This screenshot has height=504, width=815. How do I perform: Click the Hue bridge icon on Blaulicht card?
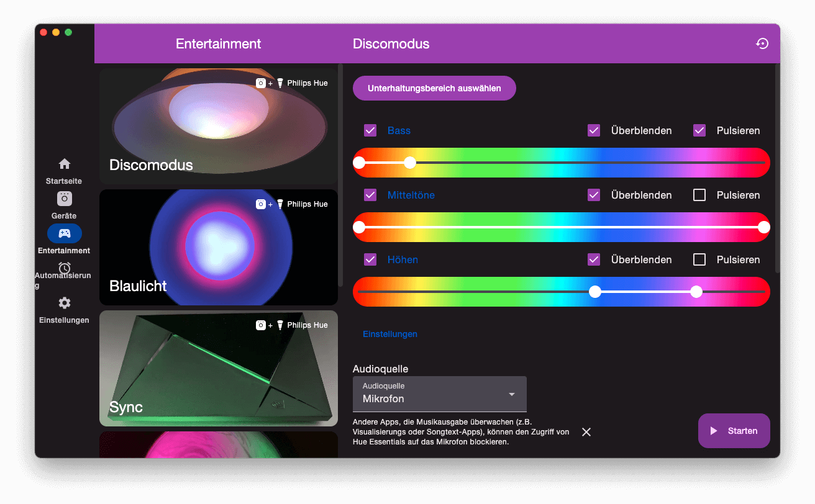tap(262, 204)
